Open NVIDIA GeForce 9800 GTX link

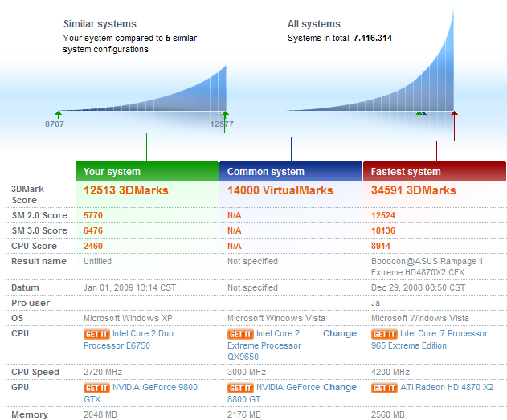(x=141, y=393)
